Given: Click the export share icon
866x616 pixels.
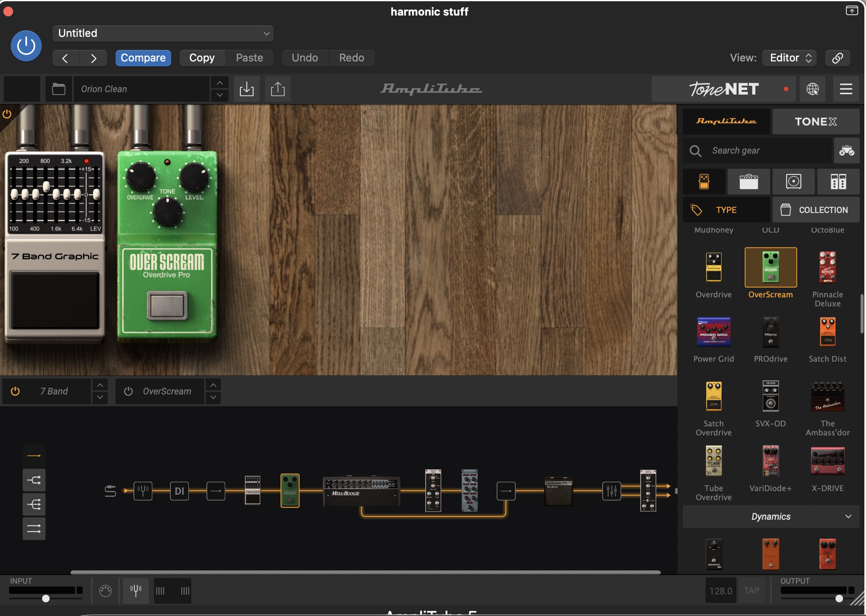Looking at the screenshot, I should (x=278, y=89).
